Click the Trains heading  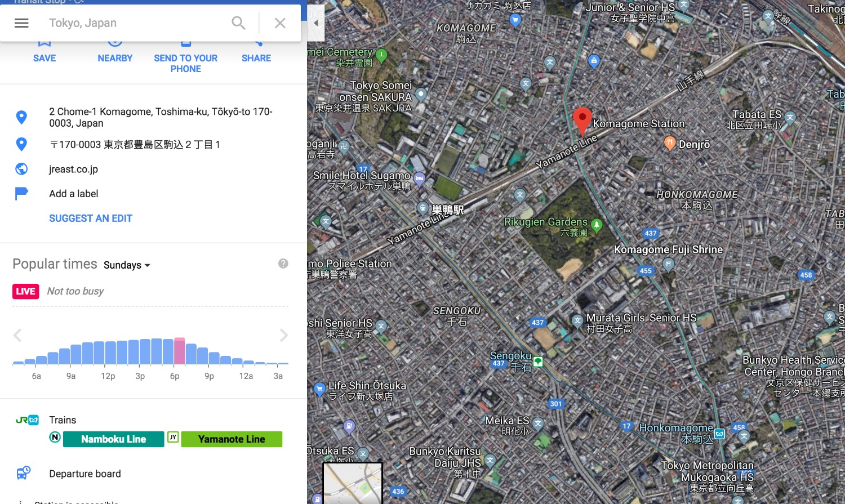(x=63, y=420)
